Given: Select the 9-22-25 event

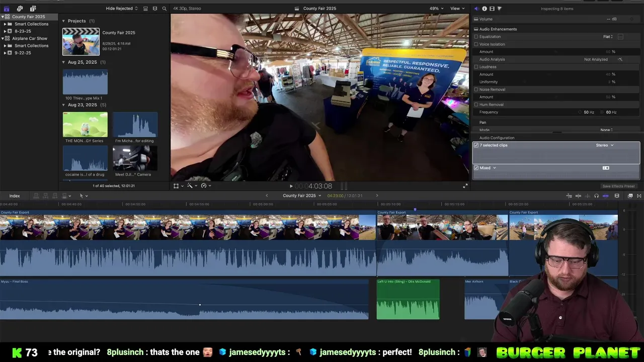Looking at the screenshot, I should pyautogui.click(x=23, y=53).
